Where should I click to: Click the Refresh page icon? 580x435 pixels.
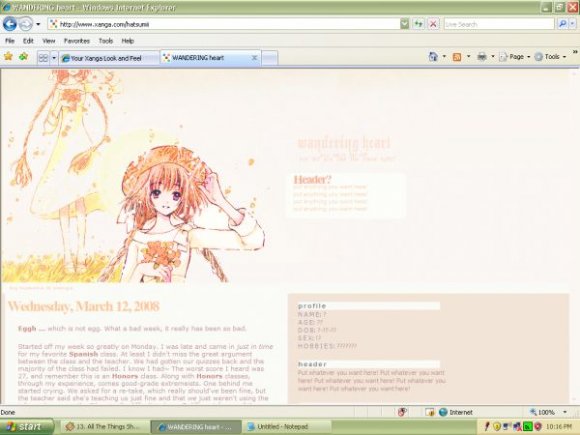(418, 24)
